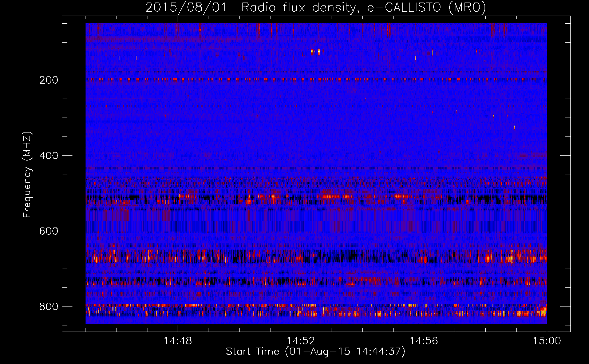Click the plot title 'Radio flux density, e-CALLISTO (MRO)'
This screenshot has height=364, width=589.
[364, 7]
